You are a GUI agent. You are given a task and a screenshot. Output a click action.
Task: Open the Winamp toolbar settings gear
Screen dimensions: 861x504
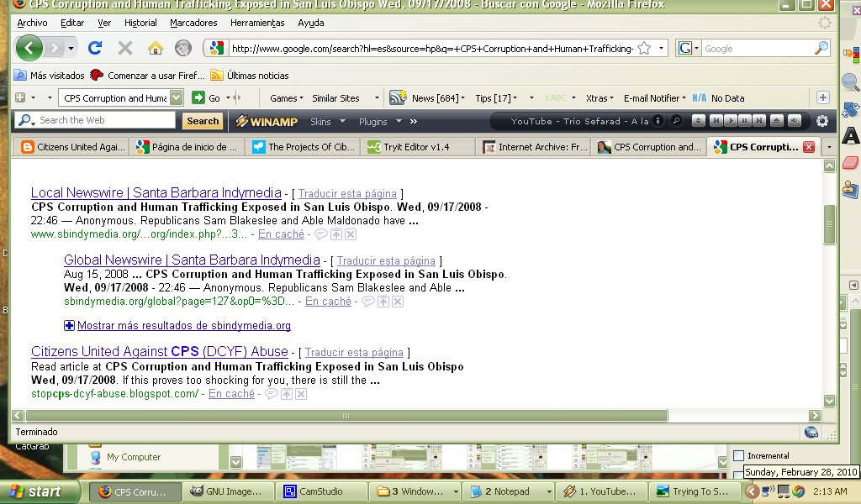pyautogui.click(x=822, y=121)
